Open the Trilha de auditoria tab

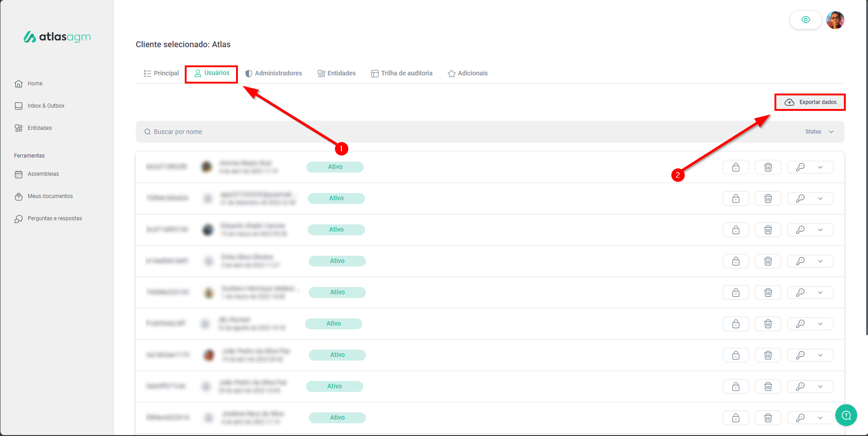click(x=402, y=73)
